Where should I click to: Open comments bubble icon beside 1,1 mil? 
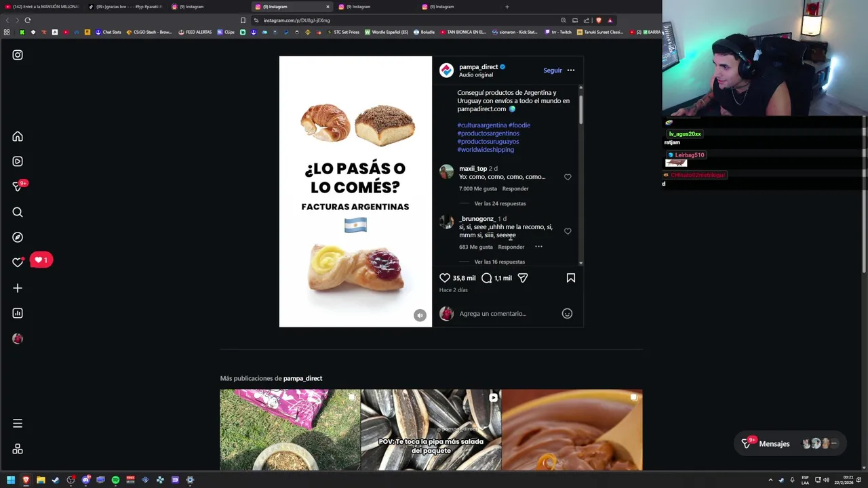[x=486, y=278]
